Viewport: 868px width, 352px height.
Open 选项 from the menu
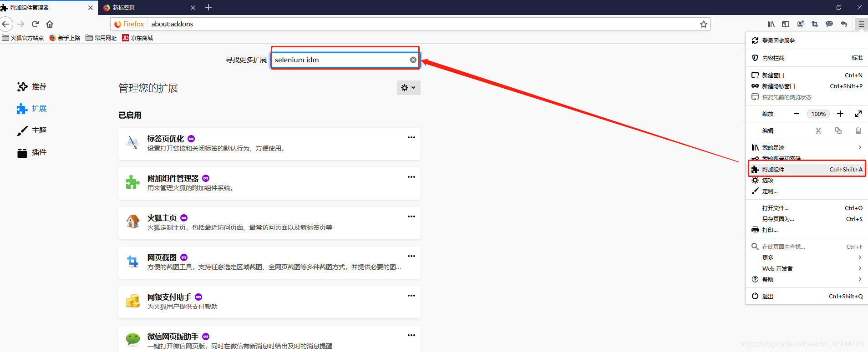point(807,180)
